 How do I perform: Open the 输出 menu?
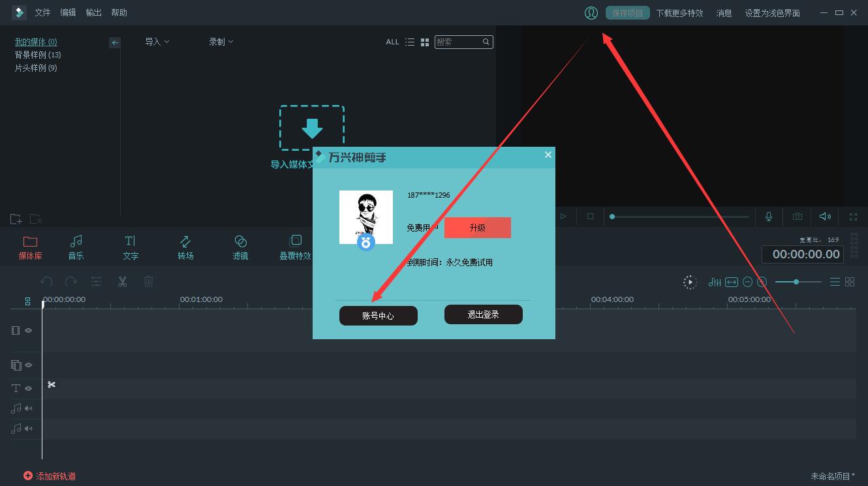click(93, 13)
